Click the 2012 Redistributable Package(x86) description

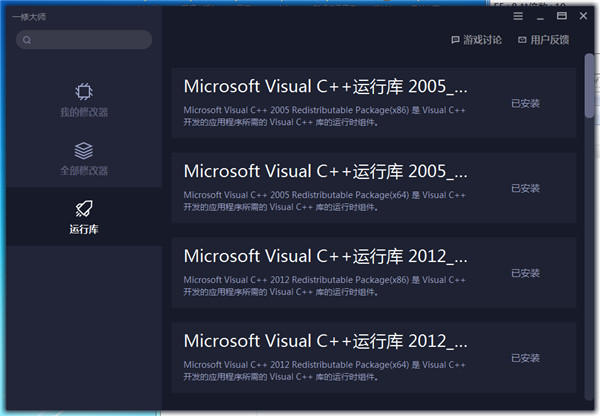coord(324,286)
